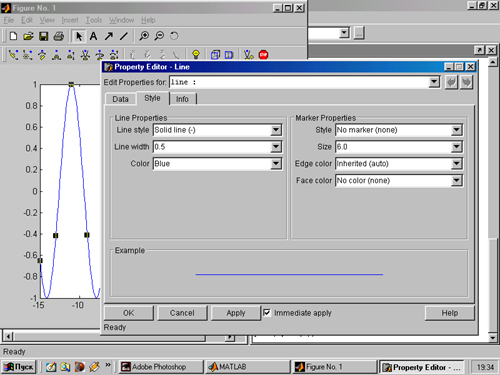Open the Line style dropdown
Screen dimensions: 500x375
click(276, 130)
